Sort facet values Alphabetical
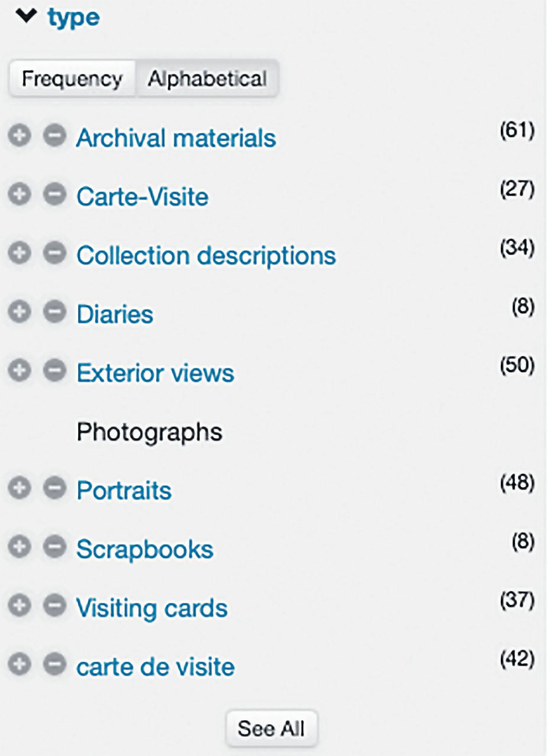 [207, 79]
